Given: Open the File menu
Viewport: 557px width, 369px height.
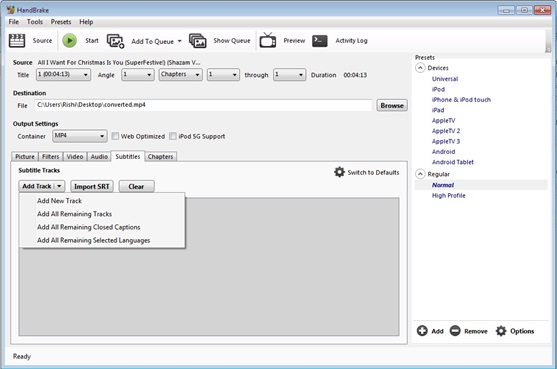Looking at the screenshot, I should click(14, 22).
